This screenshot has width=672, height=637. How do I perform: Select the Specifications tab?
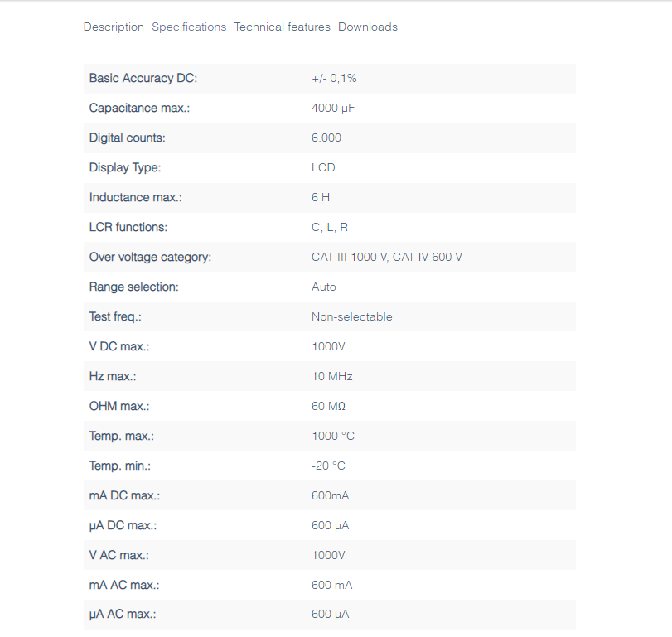tap(189, 27)
